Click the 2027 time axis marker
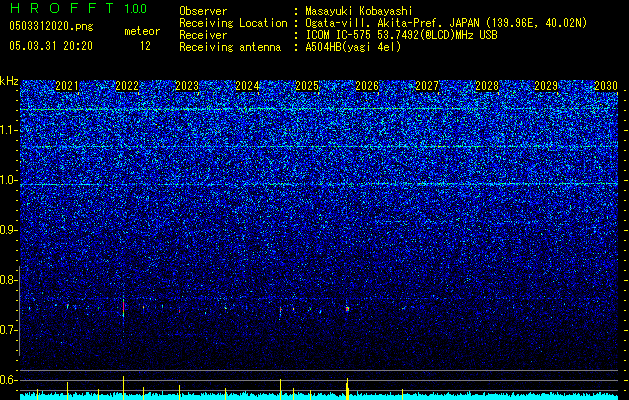This screenshot has width=629, height=400. 427,86
